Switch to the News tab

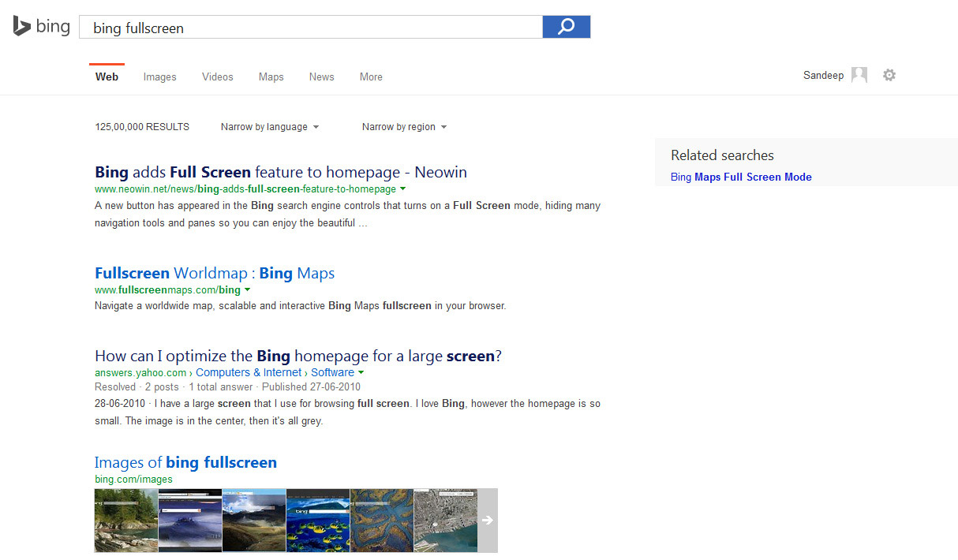[x=322, y=77]
